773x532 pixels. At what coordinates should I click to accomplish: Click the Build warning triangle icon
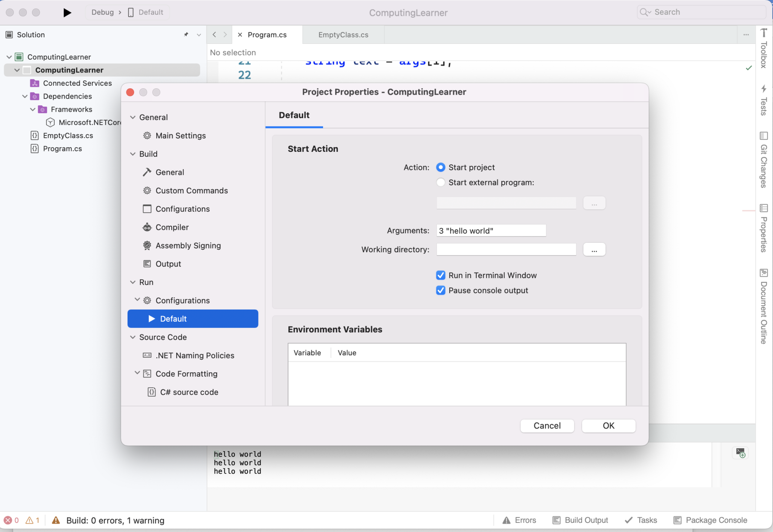tap(56, 520)
